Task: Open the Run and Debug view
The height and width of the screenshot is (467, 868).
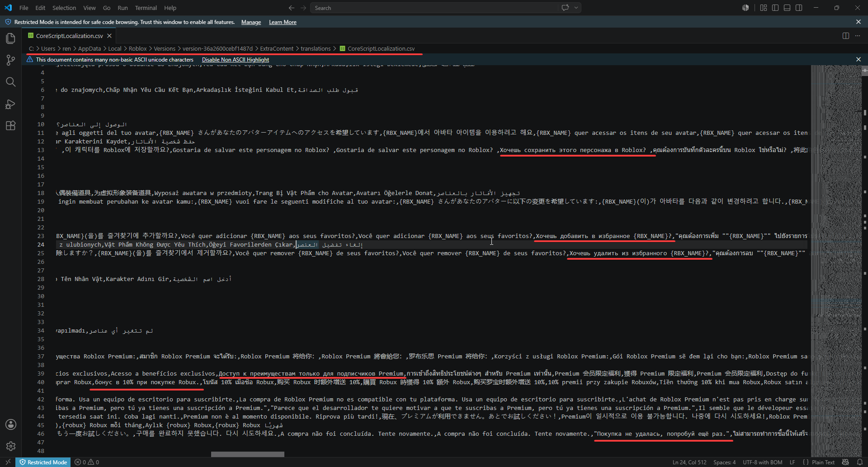Action: click(11, 104)
